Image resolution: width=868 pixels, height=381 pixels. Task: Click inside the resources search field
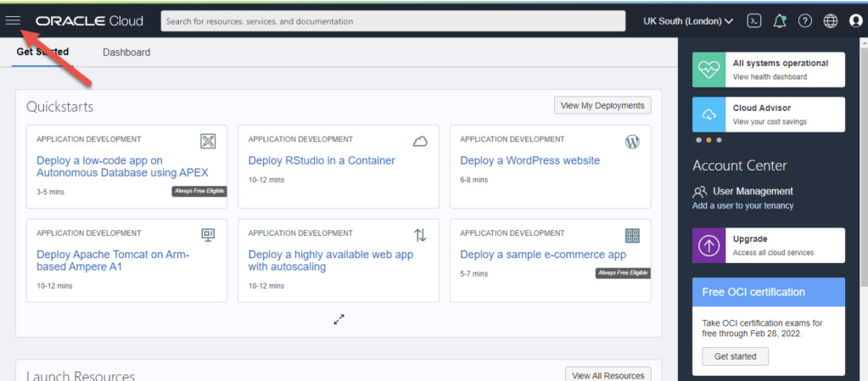pyautogui.click(x=392, y=21)
